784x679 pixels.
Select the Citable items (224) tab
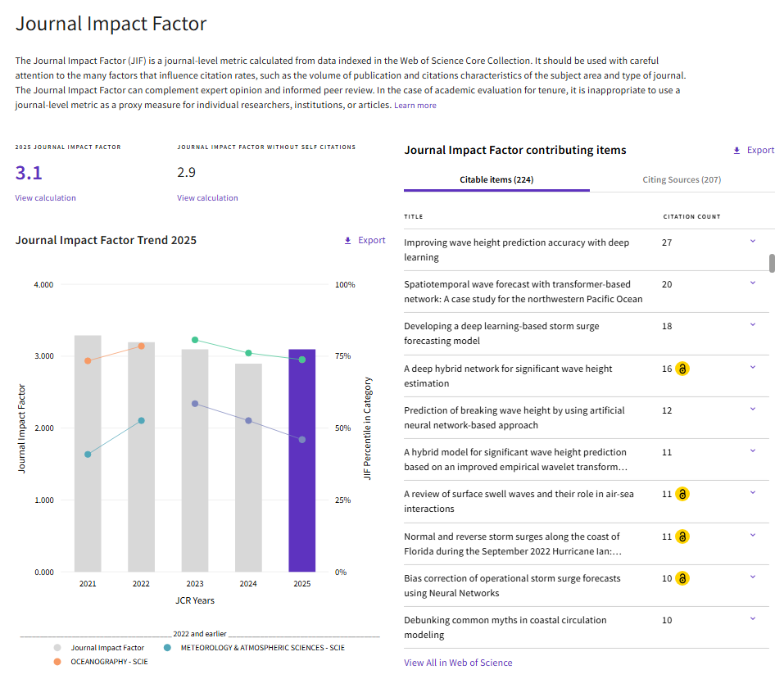pos(496,179)
